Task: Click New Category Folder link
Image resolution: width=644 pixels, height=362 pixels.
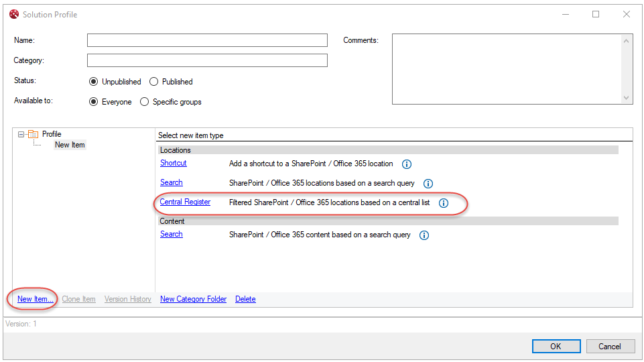Action: [193, 299]
